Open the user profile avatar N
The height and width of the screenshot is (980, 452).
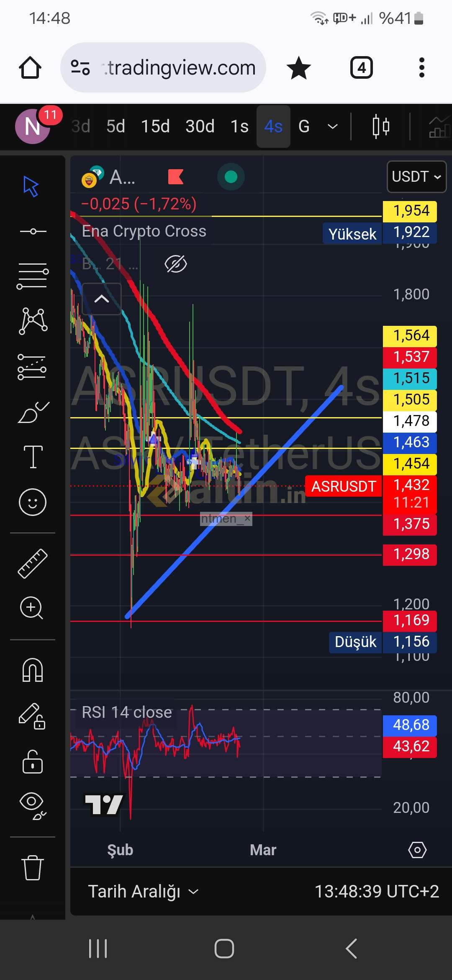pyautogui.click(x=33, y=126)
